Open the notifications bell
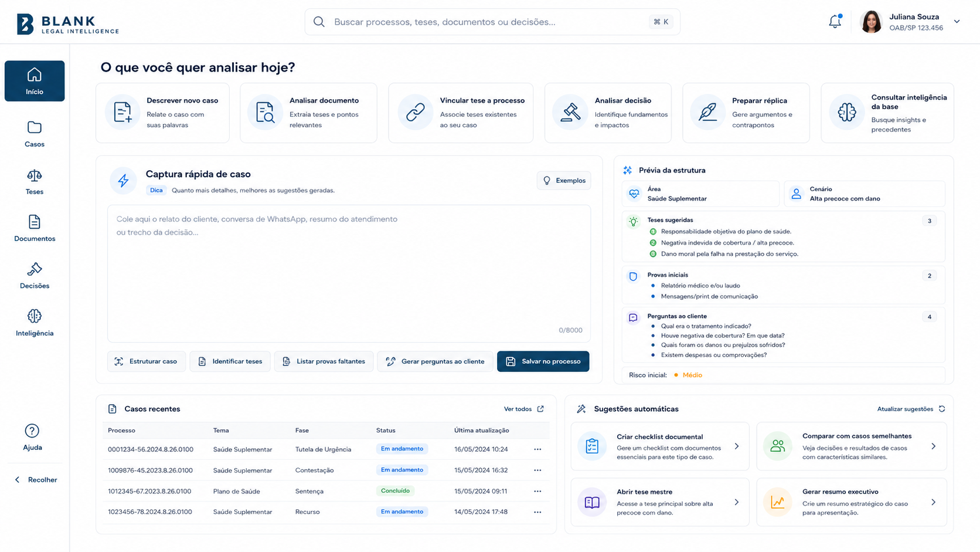This screenshot has height=552, width=980. click(x=835, y=22)
